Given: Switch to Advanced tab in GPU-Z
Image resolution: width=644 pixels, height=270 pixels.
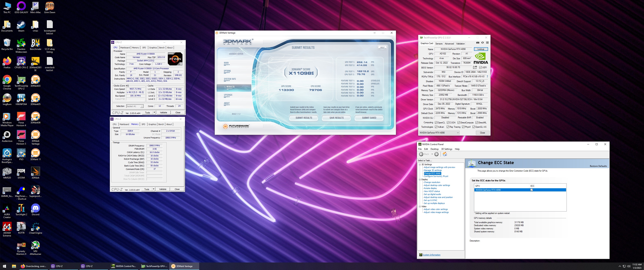Looking at the screenshot, I should (449, 43).
